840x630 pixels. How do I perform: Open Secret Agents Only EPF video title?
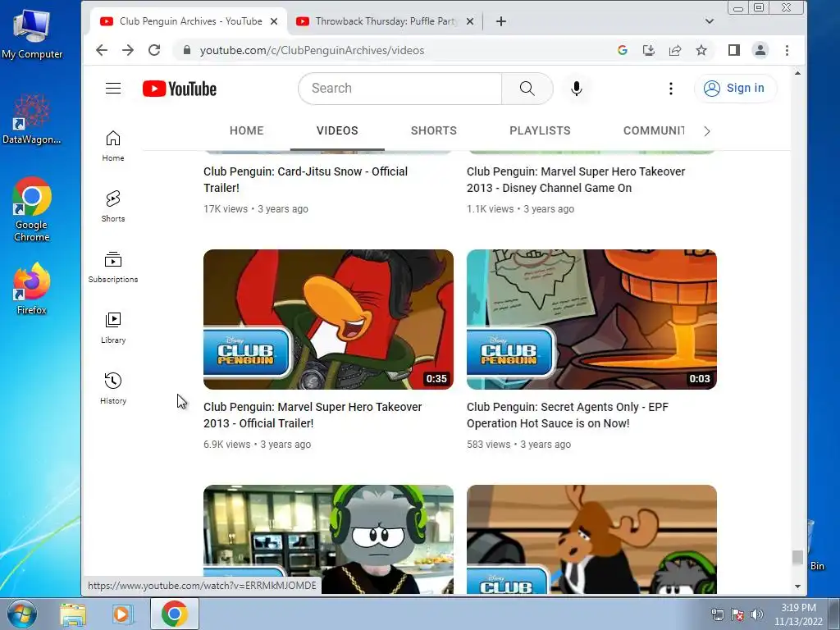click(568, 414)
